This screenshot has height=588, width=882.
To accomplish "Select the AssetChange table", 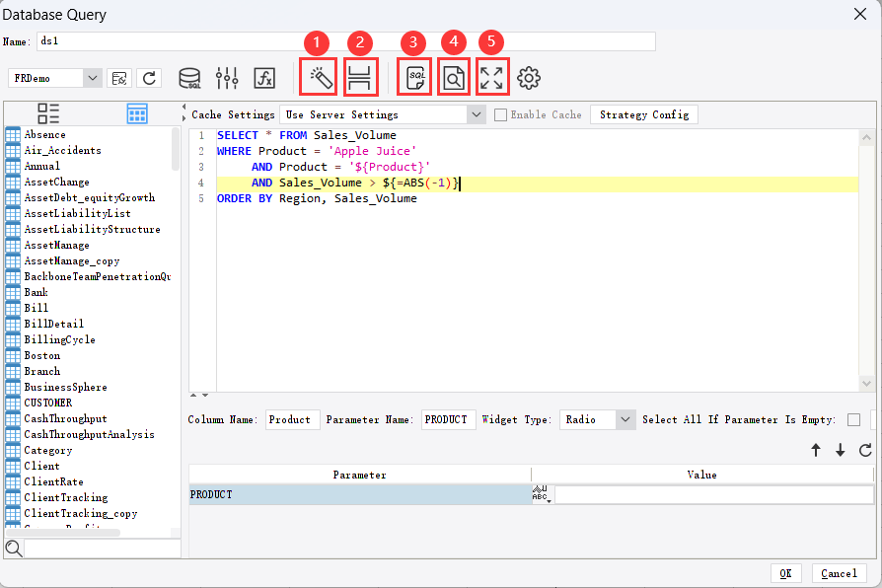I will point(56,182).
